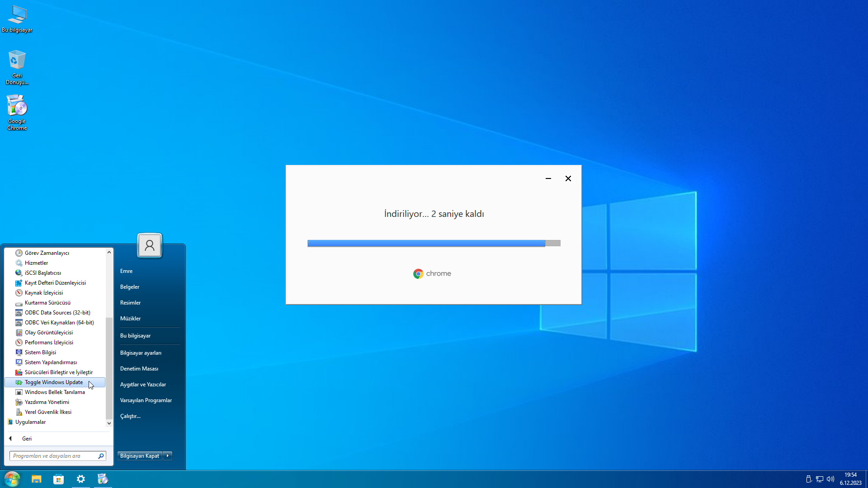Open Bu bilgisayar from start menu
The width and height of the screenshot is (868, 488).
point(149,336)
